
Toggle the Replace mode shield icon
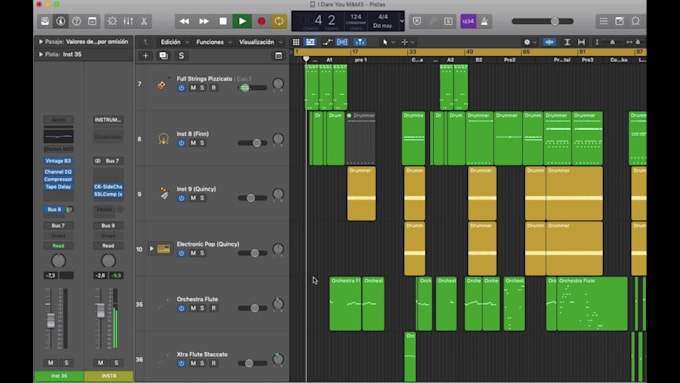pyautogui.click(x=417, y=21)
